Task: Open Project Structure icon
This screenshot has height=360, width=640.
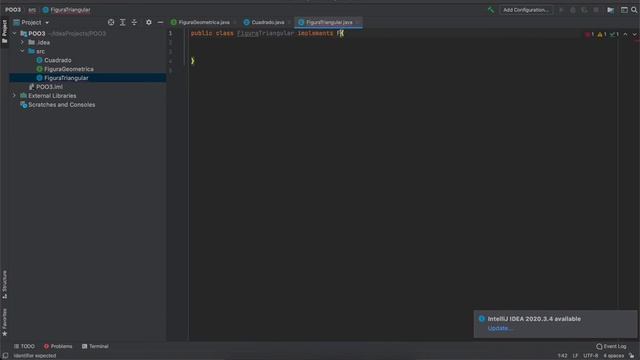Action: [x=611, y=10]
